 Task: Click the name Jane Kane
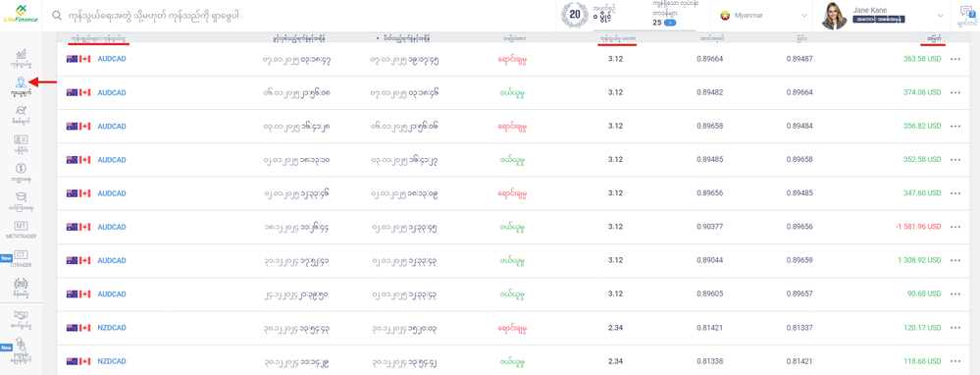(869, 10)
